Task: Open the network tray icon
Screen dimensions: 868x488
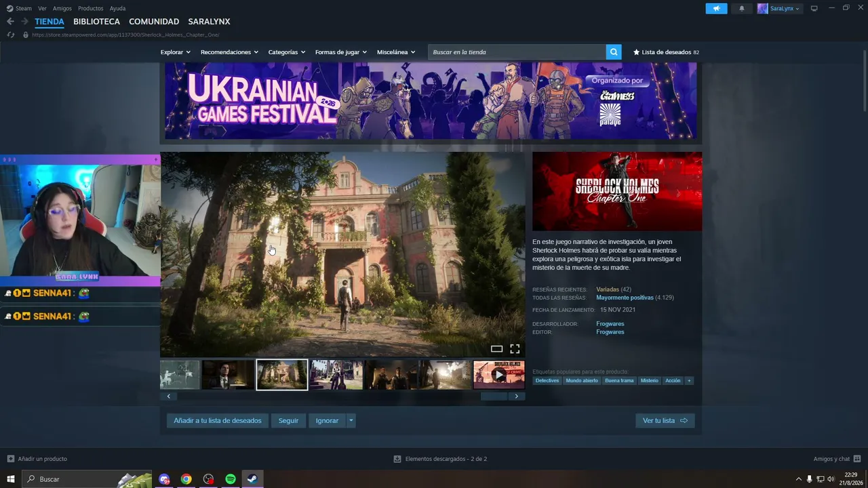Action: pyautogui.click(x=820, y=479)
